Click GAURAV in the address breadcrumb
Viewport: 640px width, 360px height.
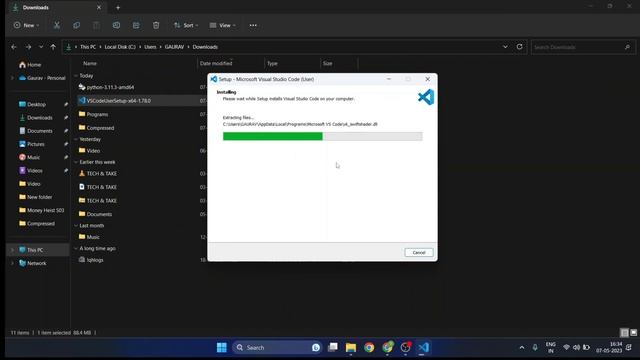174,47
